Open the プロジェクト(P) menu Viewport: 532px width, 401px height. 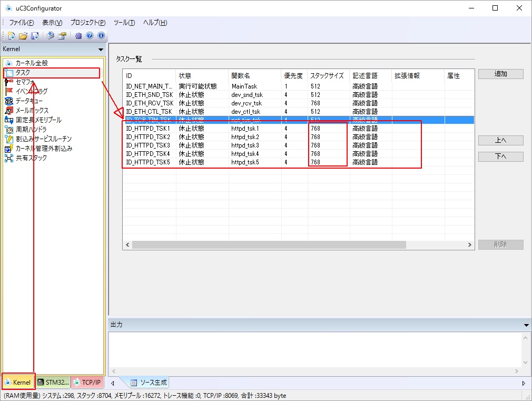[x=88, y=23]
